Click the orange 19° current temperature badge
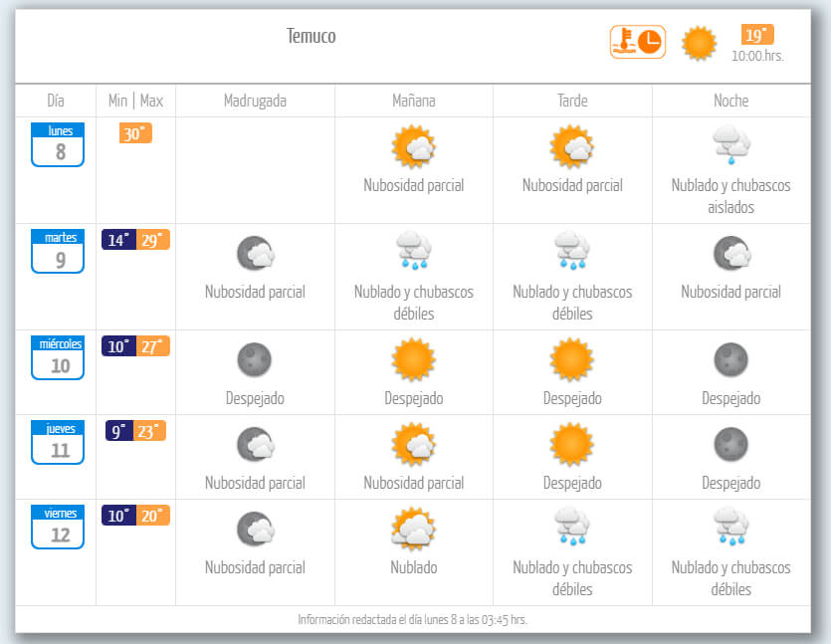This screenshot has height=644, width=831. (757, 35)
